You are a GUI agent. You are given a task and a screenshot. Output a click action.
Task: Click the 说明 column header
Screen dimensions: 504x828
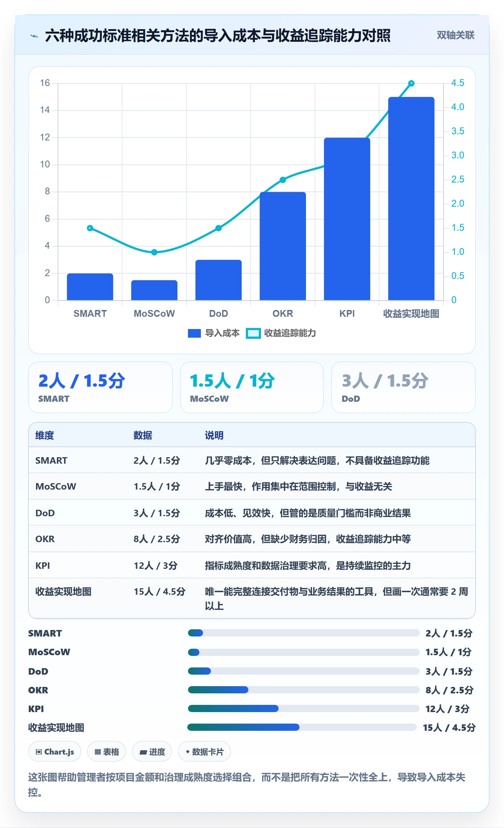(214, 435)
